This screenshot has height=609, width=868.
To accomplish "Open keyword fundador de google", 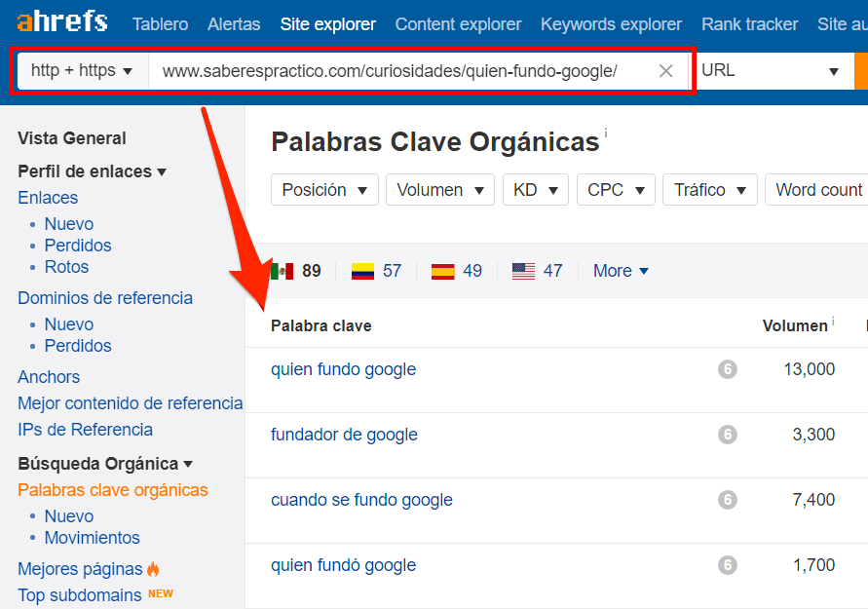I will click(344, 436).
